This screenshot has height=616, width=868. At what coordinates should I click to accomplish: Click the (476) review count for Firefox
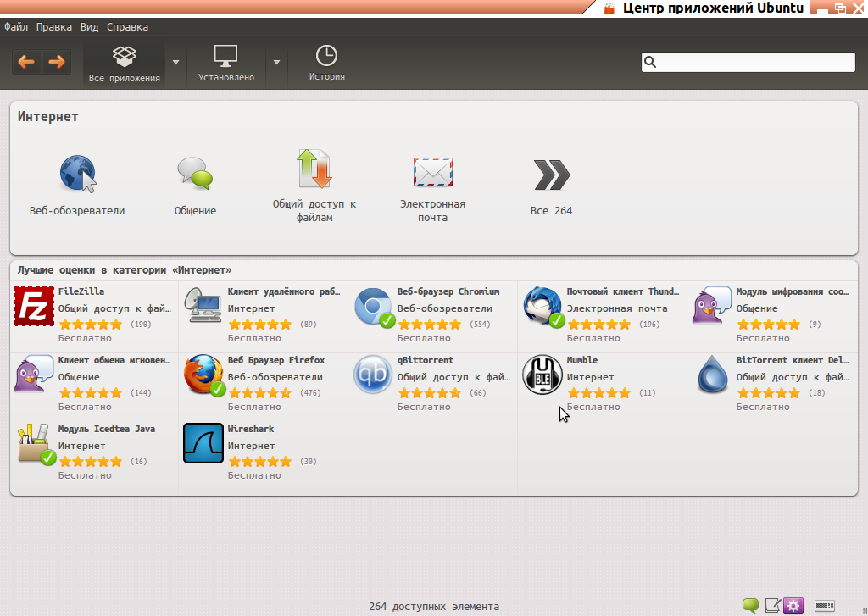tap(310, 393)
